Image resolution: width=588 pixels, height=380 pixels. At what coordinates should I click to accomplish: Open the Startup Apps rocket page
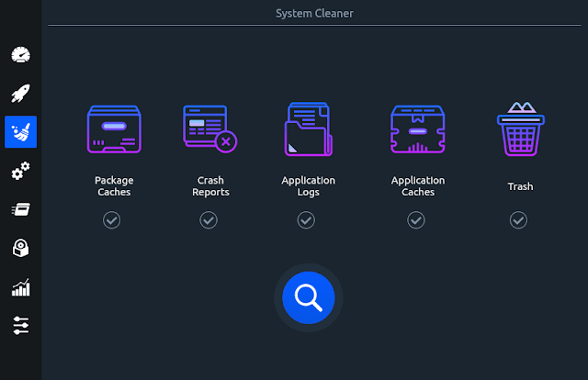click(x=20, y=93)
